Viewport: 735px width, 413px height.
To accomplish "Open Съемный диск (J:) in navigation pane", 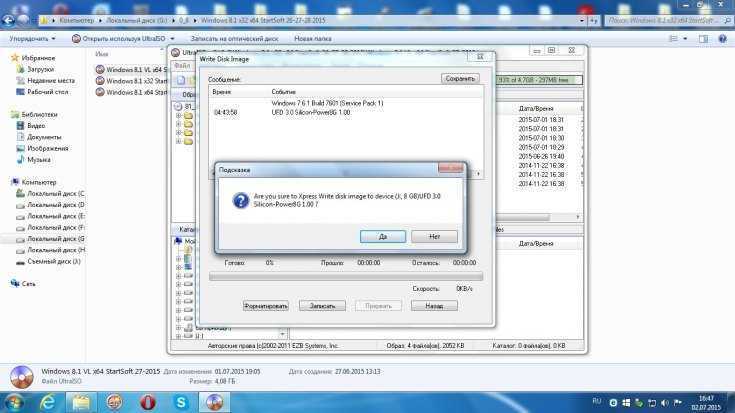I will (49, 262).
